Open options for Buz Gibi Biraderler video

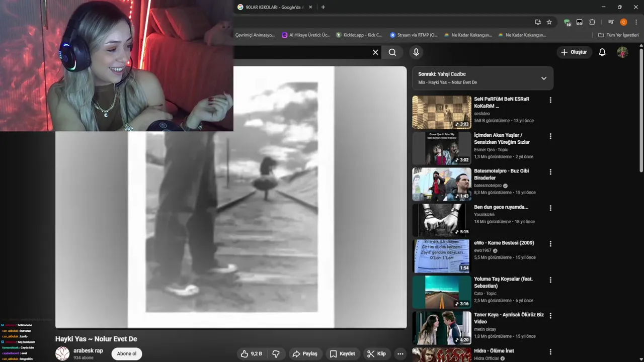click(550, 172)
